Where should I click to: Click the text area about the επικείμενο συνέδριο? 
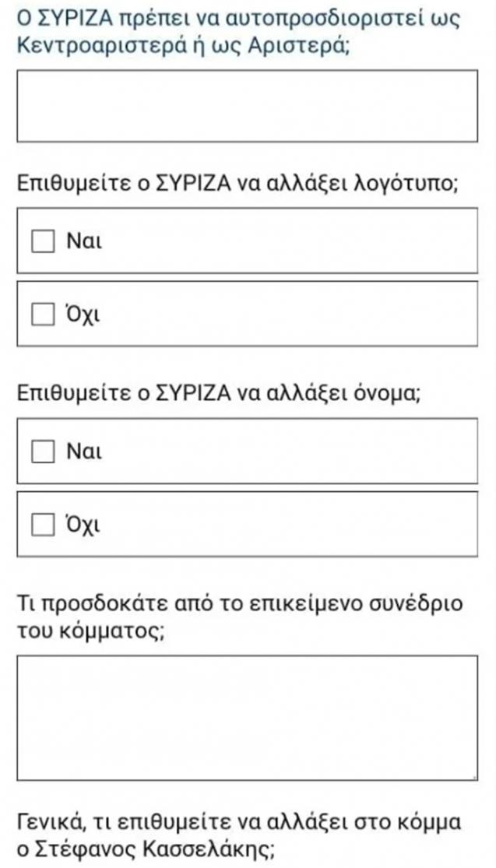click(x=248, y=718)
